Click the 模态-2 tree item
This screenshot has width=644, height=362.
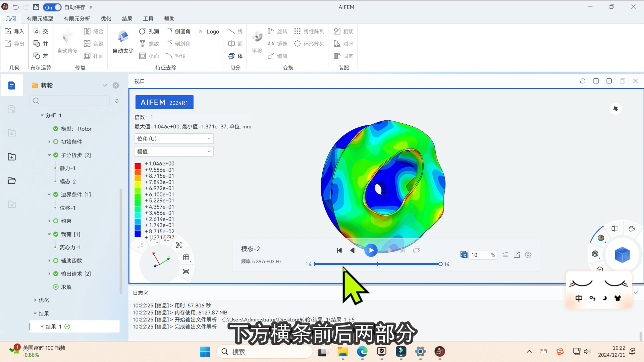[x=67, y=181]
